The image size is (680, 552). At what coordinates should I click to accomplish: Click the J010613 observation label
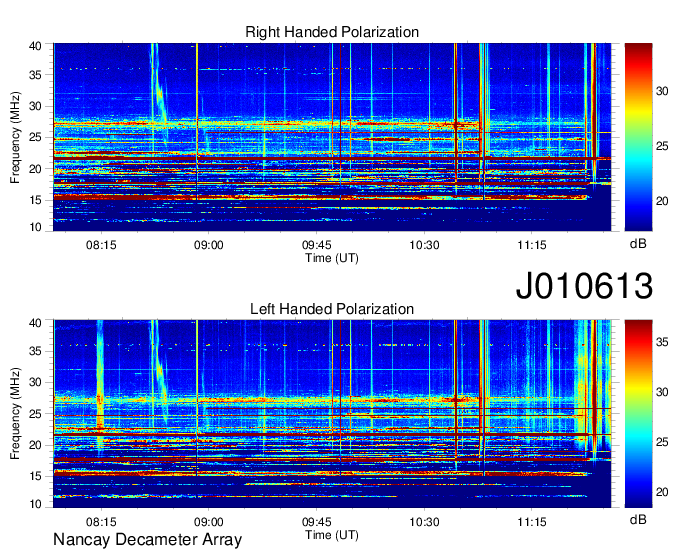tap(584, 286)
